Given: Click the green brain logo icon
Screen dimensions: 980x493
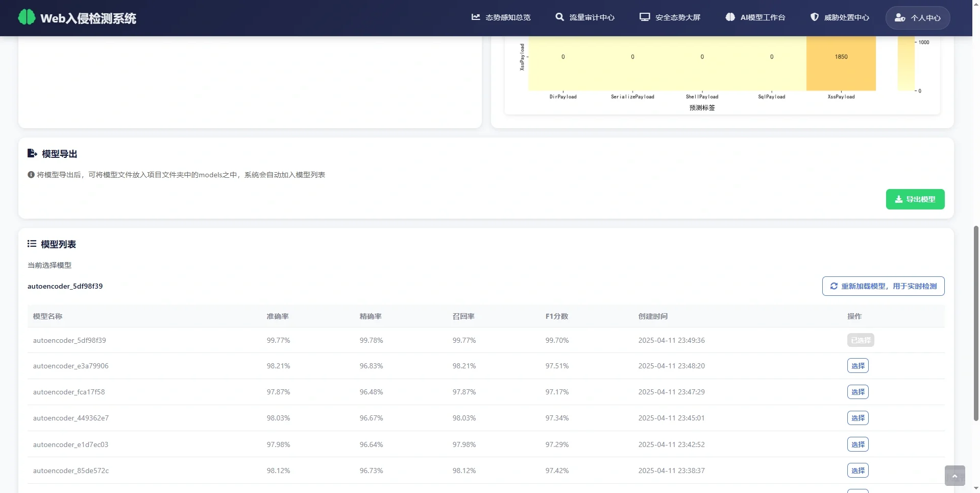Looking at the screenshot, I should click(27, 17).
